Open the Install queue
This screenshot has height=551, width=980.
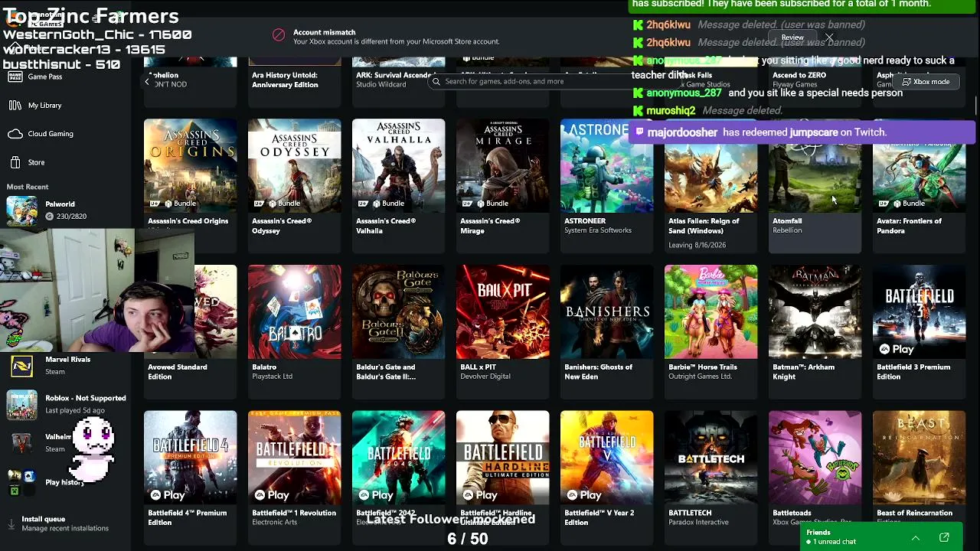coord(57,523)
